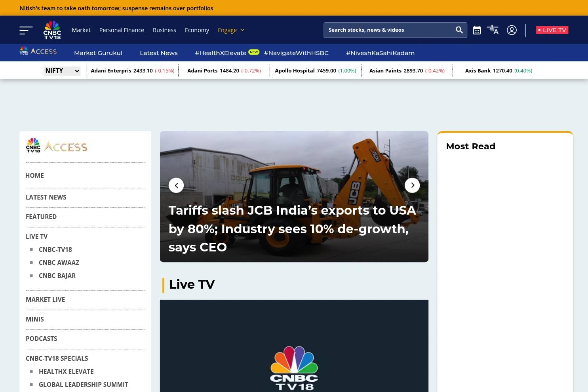Open the JCB India tariffs story
The width and height of the screenshot is (588, 392).
292,228
